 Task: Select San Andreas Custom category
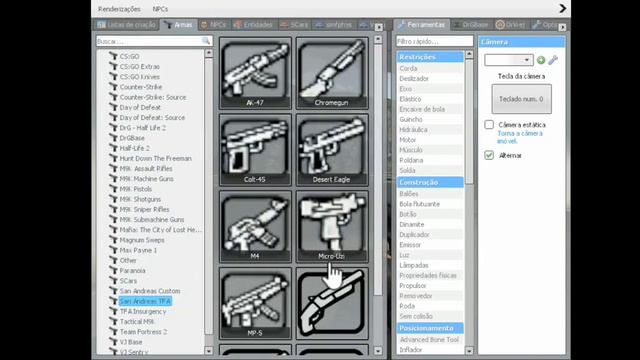tap(150, 291)
